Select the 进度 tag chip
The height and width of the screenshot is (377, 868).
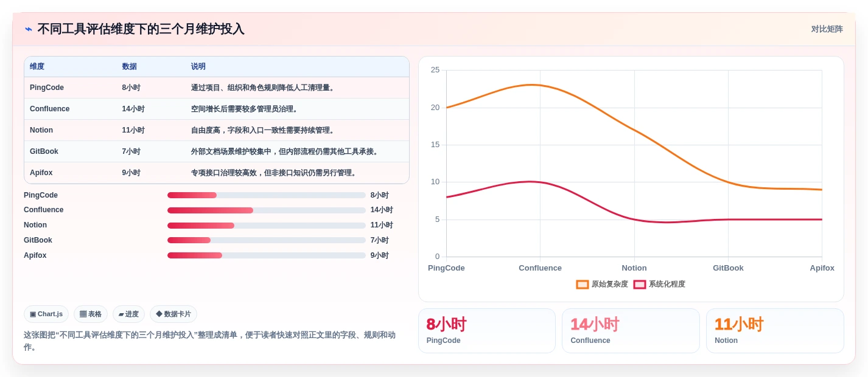click(x=128, y=314)
